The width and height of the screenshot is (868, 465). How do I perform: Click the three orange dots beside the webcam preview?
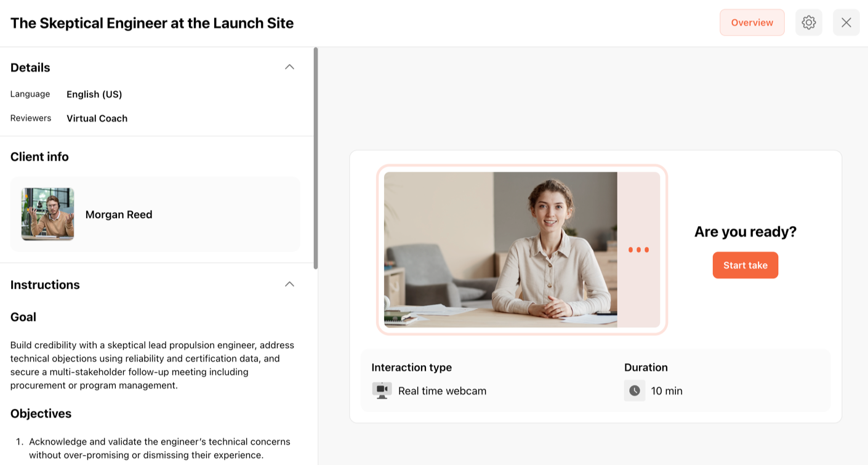click(638, 250)
